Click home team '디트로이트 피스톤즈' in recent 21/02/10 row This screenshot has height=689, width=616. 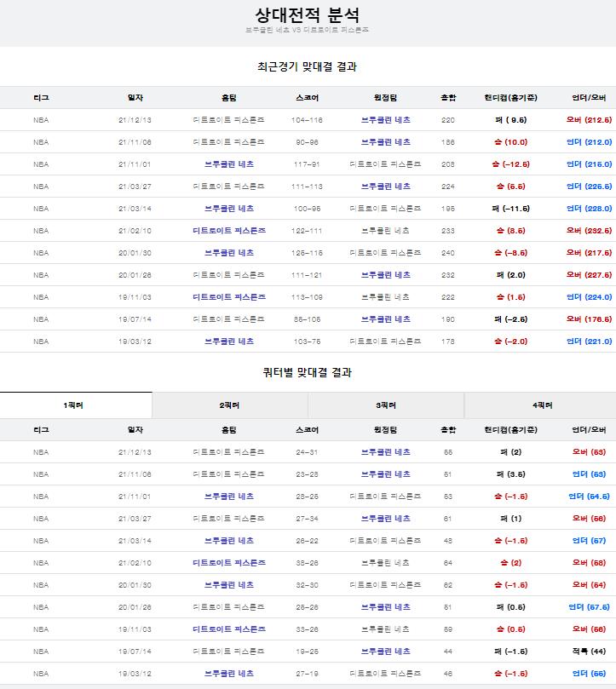point(229,231)
